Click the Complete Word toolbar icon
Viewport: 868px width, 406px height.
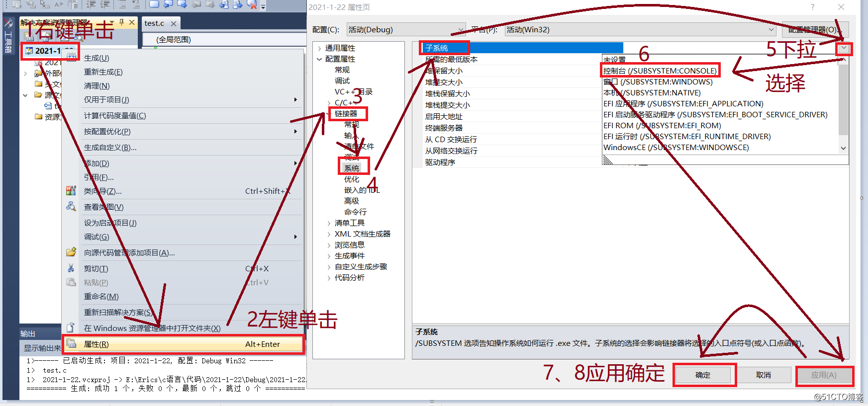pyautogui.click(x=58, y=4)
